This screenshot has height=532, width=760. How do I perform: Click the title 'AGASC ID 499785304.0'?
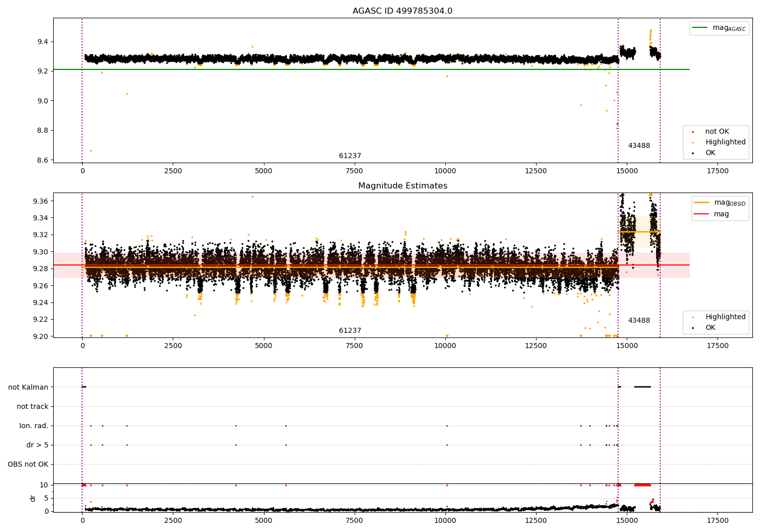click(x=402, y=11)
